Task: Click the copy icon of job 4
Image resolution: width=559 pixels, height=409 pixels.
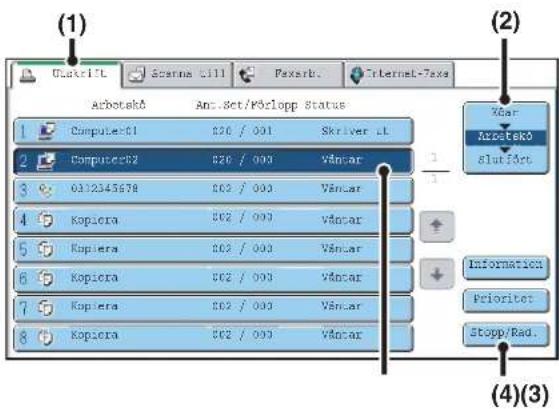Action: (46, 219)
